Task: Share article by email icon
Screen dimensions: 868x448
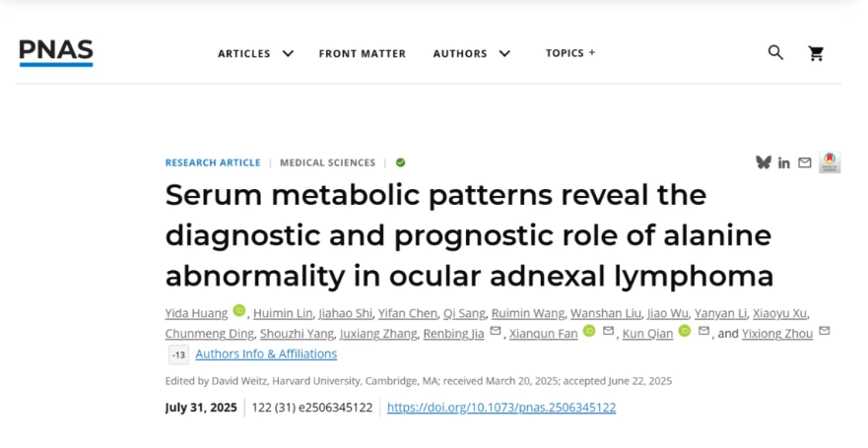Action: (x=805, y=162)
